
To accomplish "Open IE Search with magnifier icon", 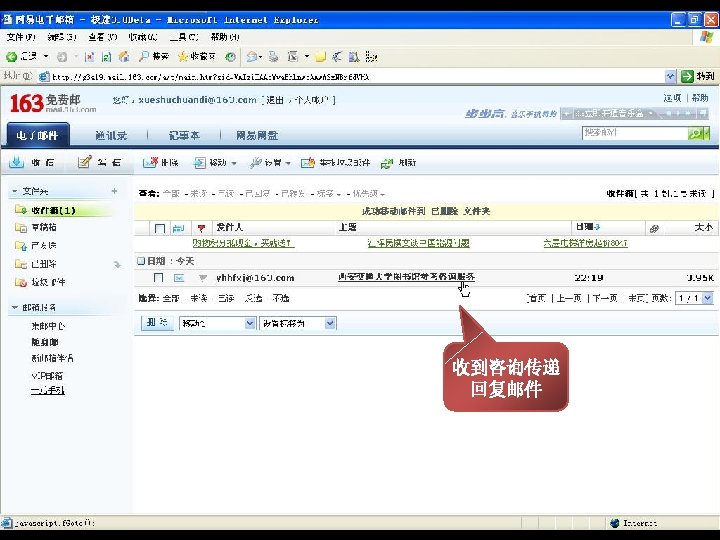I will click(144, 56).
